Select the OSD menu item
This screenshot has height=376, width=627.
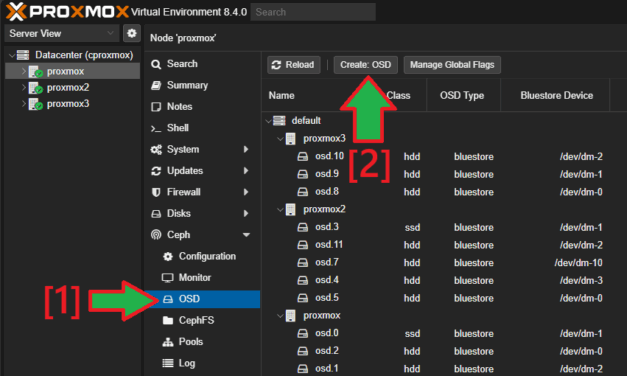pyautogui.click(x=202, y=299)
